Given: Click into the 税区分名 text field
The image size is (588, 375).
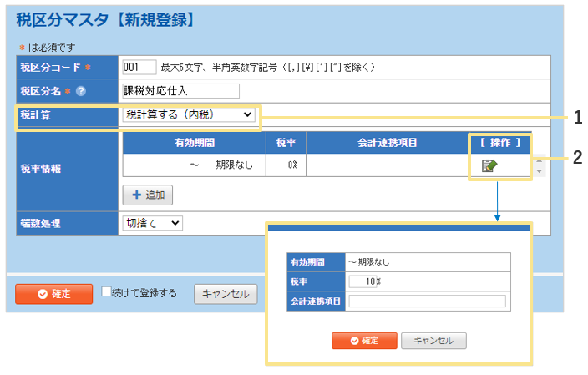Looking at the screenshot, I should pos(180,91).
